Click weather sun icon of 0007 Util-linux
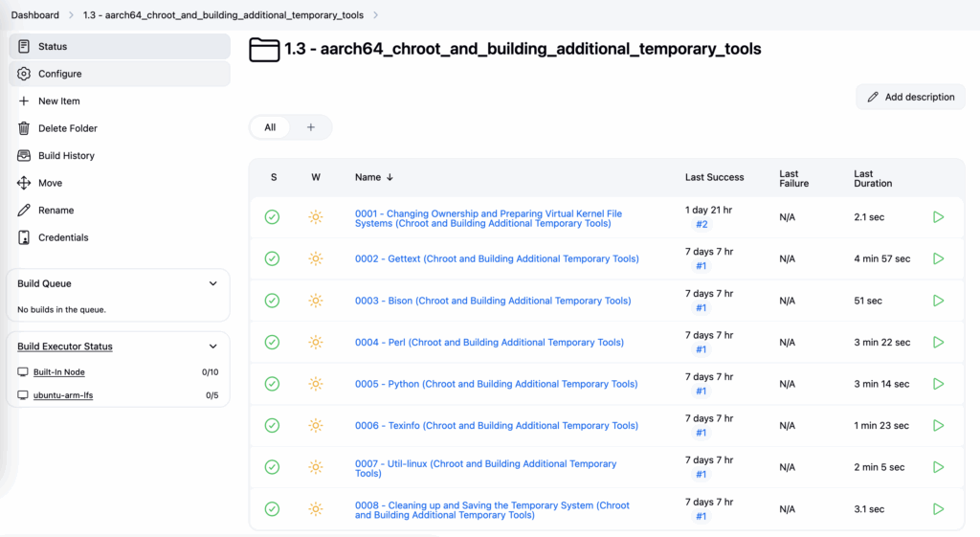Viewport: 980px width, 537px height. [316, 467]
